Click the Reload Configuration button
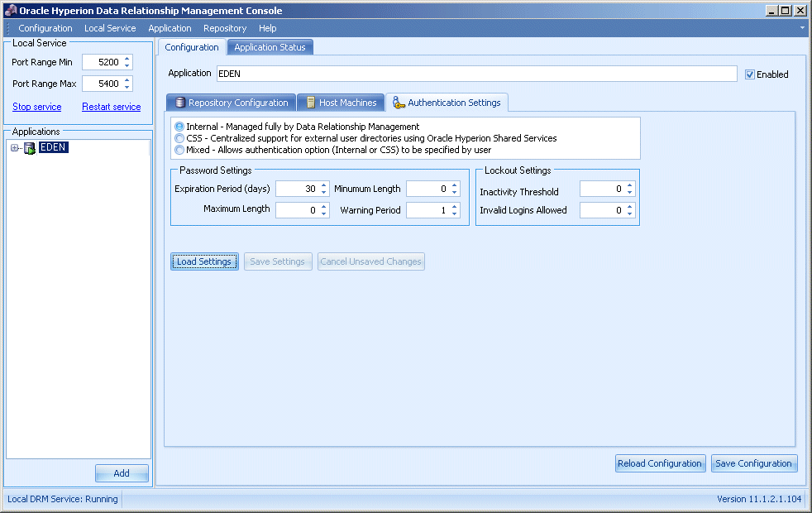This screenshot has height=513, width=812. pyautogui.click(x=660, y=463)
